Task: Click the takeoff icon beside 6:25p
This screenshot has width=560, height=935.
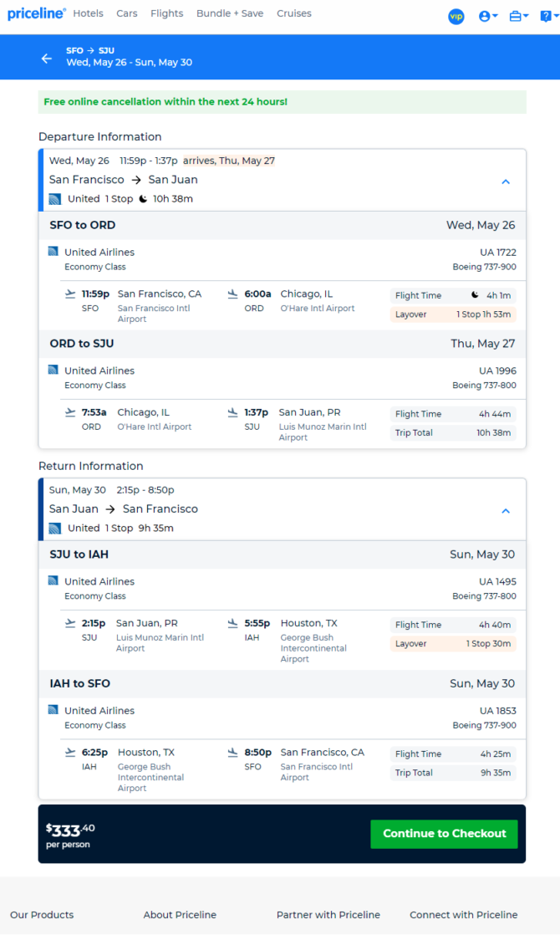Action: point(70,753)
